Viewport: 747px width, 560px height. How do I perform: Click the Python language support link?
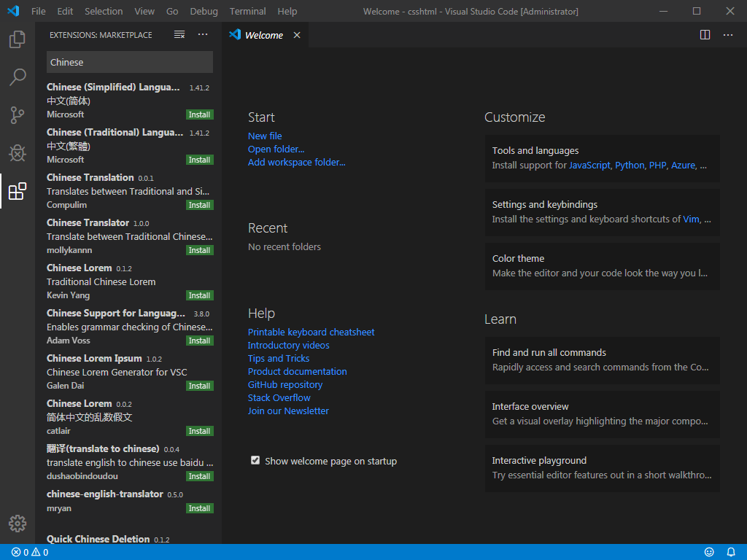click(x=630, y=166)
